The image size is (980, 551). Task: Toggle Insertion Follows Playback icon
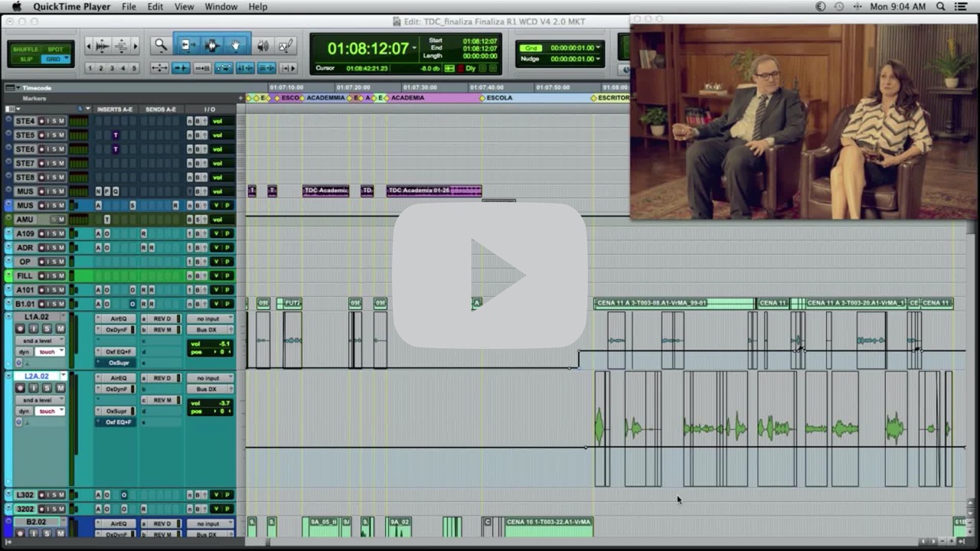pyautogui.click(x=289, y=67)
